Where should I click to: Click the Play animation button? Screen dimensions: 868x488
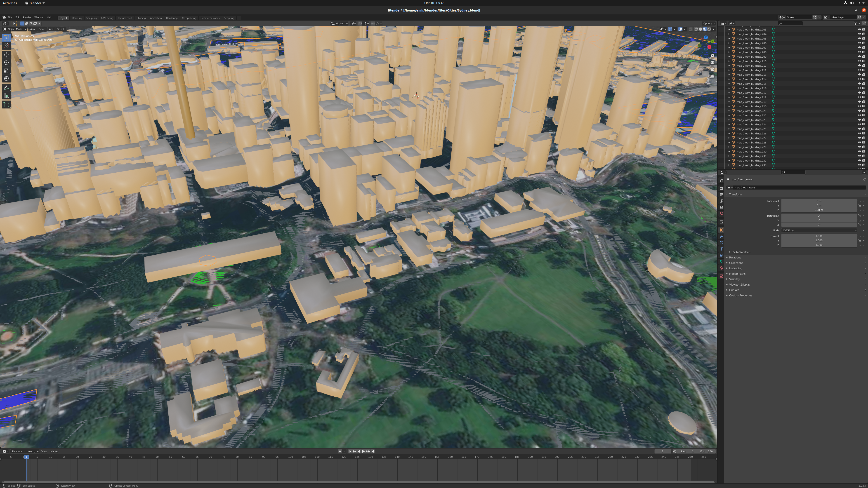click(363, 451)
